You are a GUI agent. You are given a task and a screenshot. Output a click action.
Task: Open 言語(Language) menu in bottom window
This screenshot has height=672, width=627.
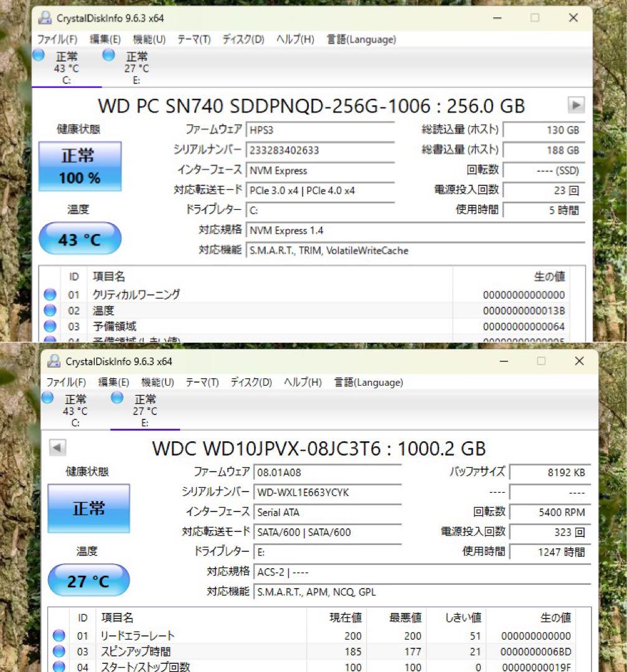pyautogui.click(x=369, y=382)
